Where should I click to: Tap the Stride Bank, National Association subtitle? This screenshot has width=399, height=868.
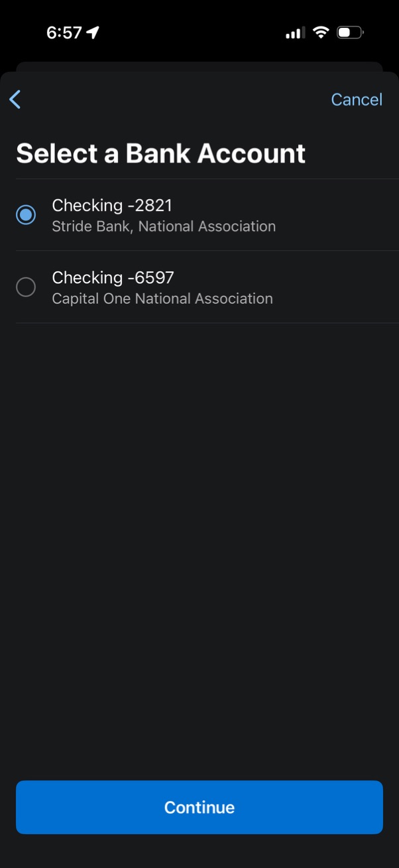164,226
